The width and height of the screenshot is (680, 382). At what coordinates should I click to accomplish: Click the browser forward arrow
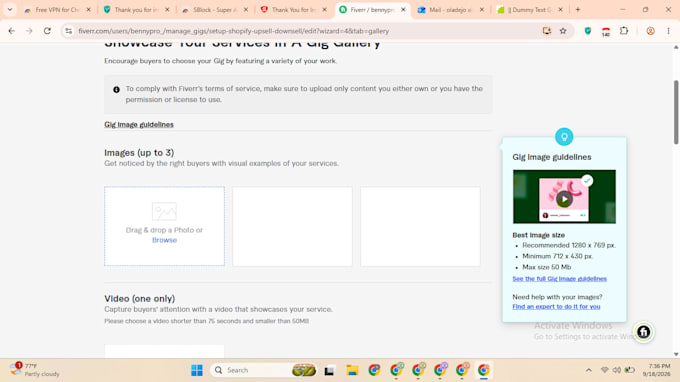[x=29, y=31]
